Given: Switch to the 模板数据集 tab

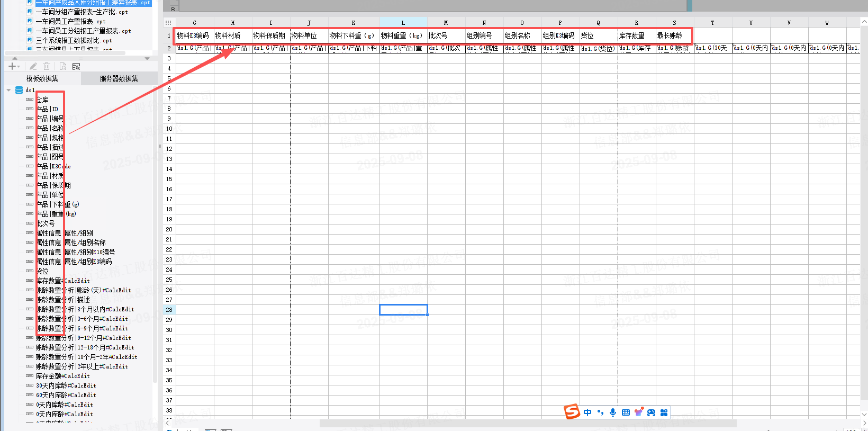Looking at the screenshot, I should point(42,78).
